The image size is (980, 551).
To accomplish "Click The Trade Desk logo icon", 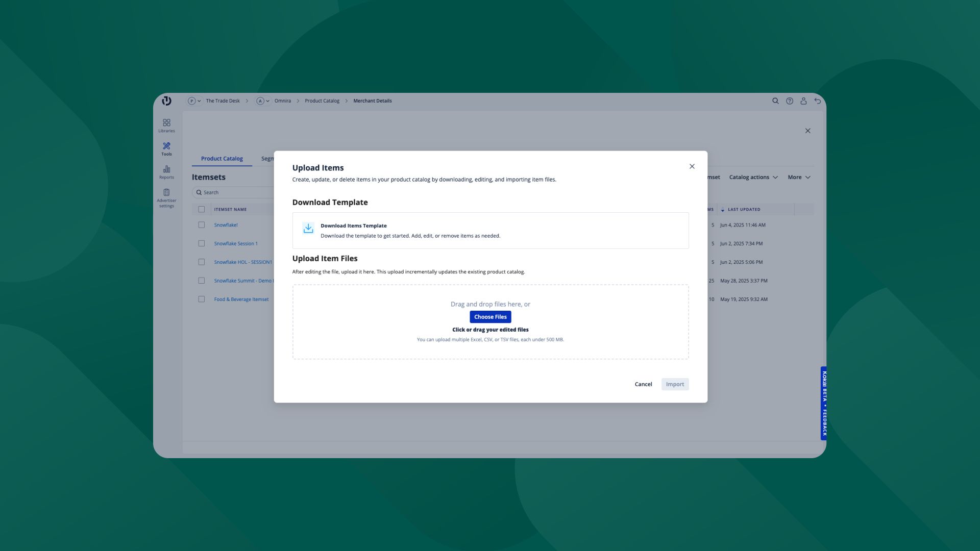I will pos(167,101).
